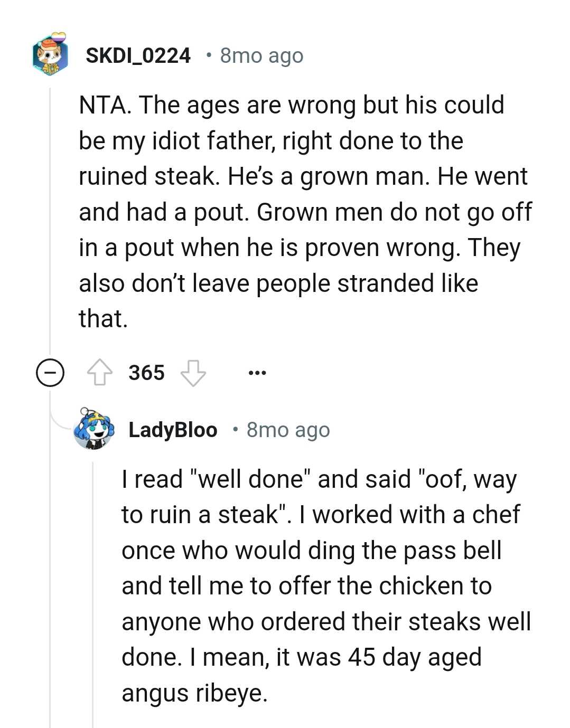570x728 pixels.
Task: Open LadyBloo's blue-haired avatar
Action: point(94,429)
